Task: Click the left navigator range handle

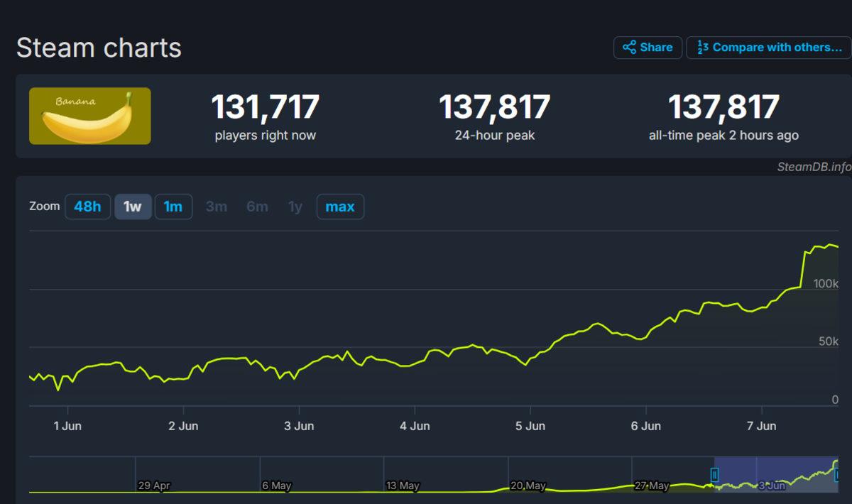Action: click(715, 474)
